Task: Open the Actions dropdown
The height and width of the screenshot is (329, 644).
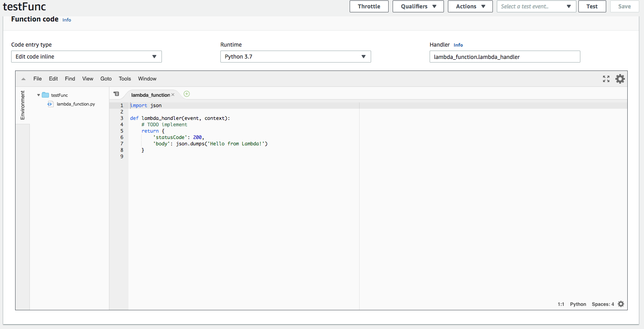Action: tap(470, 6)
